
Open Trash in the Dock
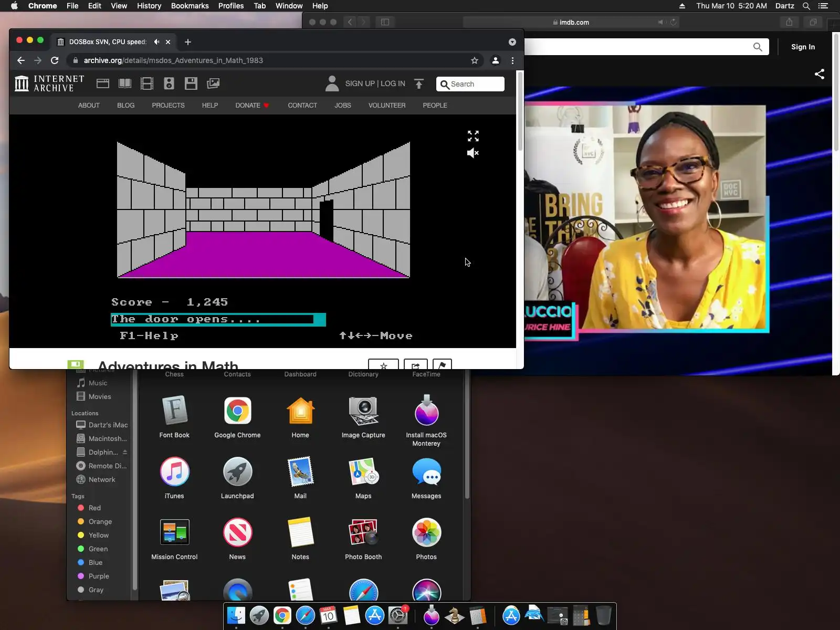point(604,615)
